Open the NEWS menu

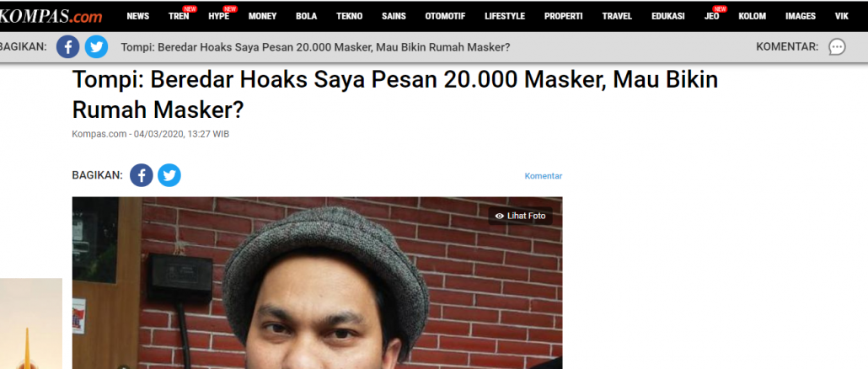138,16
